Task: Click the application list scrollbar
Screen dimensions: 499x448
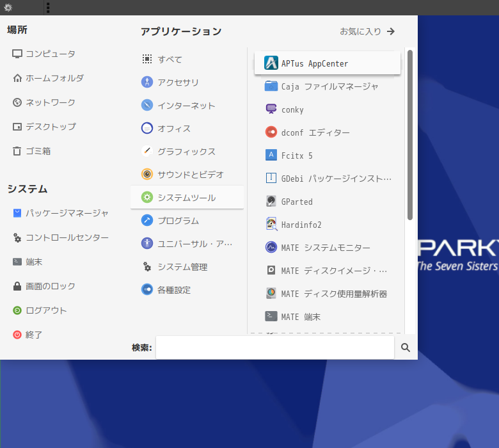Action: tap(410, 135)
